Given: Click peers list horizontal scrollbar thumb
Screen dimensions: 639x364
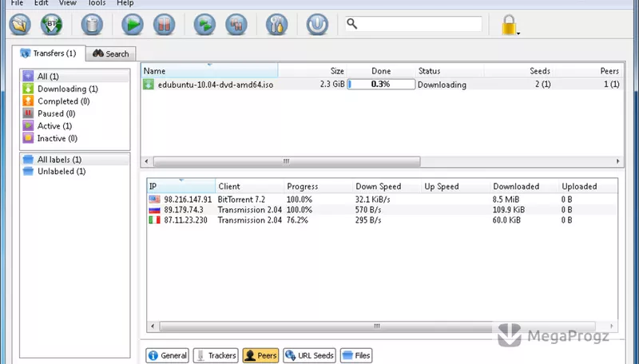Looking at the screenshot, I should [377, 326].
